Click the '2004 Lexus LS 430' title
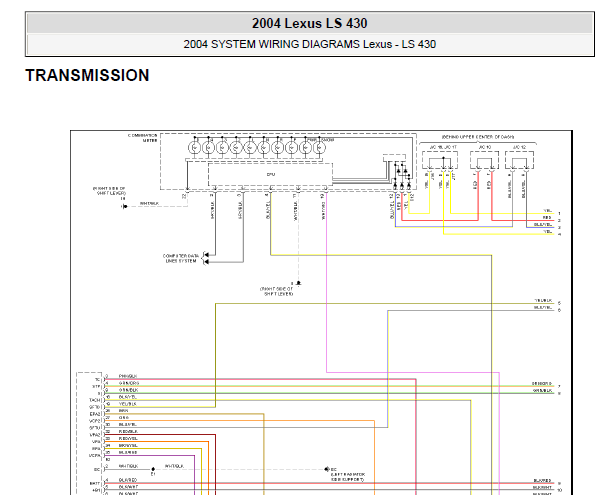Screen dimensions: 608x495 pyautogui.click(x=309, y=23)
